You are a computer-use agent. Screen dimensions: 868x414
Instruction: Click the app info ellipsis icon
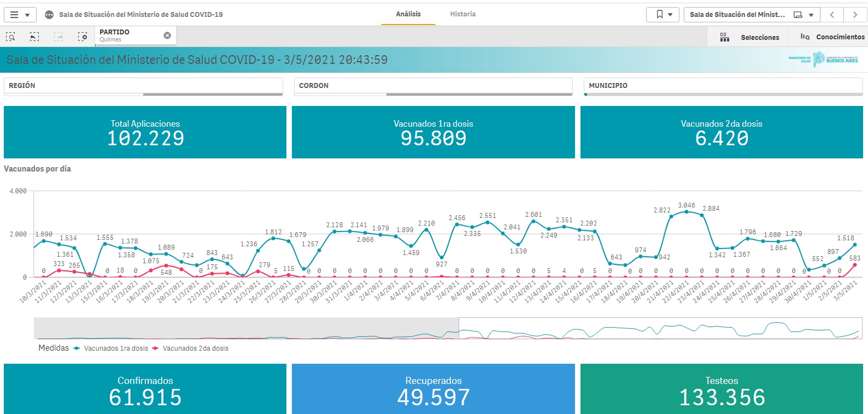click(49, 15)
